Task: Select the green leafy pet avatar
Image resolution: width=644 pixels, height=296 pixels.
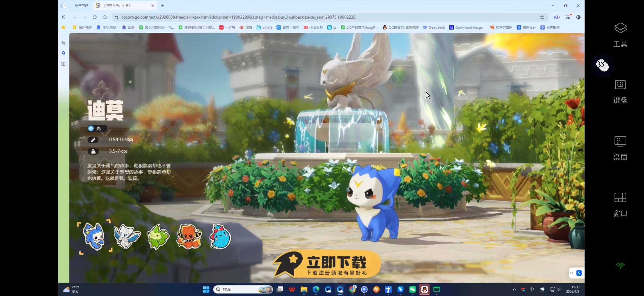Action: 158,237
